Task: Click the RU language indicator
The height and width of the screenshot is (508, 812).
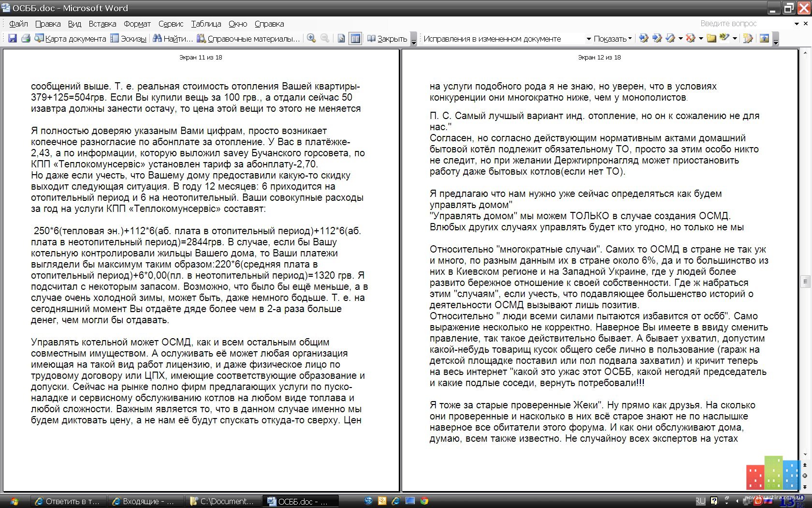Action: (700, 501)
